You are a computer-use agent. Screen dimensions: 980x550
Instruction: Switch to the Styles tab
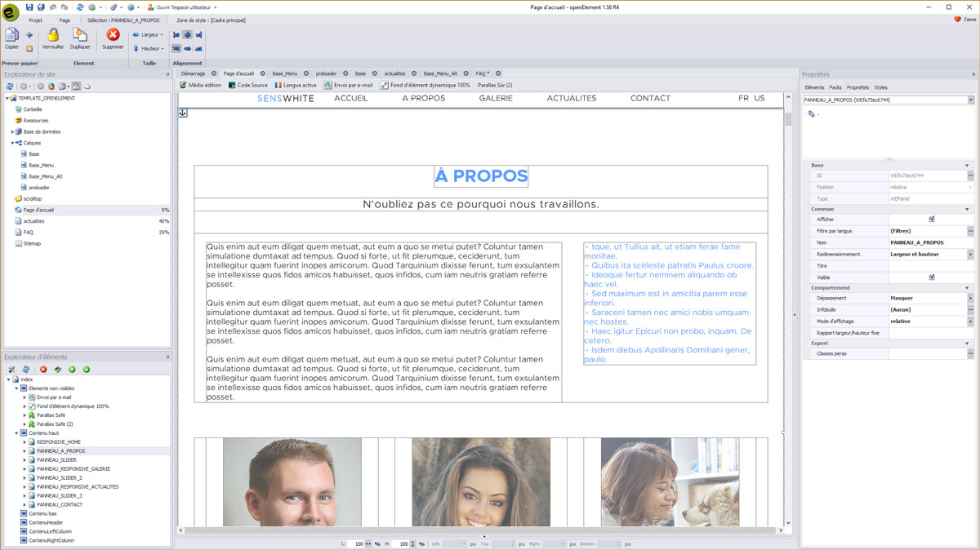880,87
